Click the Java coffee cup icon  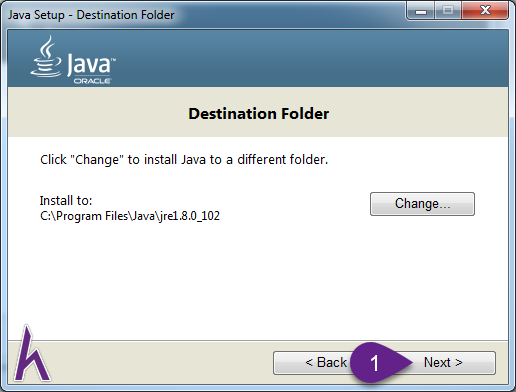pos(47,57)
